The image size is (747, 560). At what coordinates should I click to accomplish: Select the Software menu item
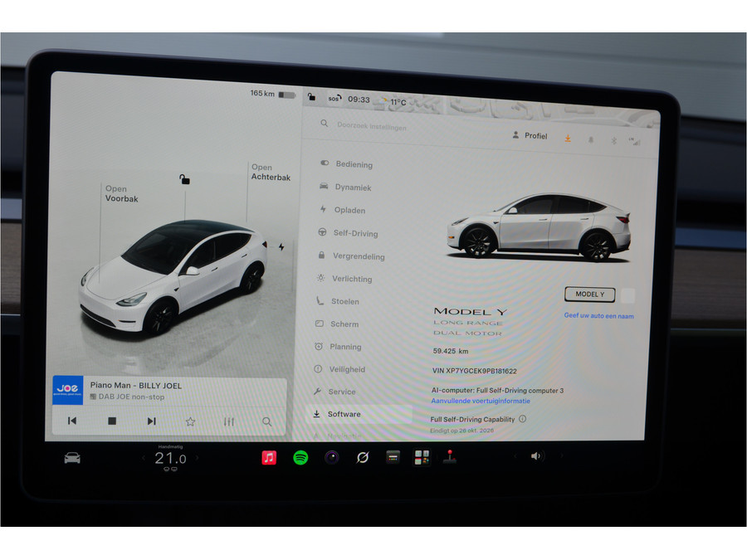pyautogui.click(x=359, y=414)
